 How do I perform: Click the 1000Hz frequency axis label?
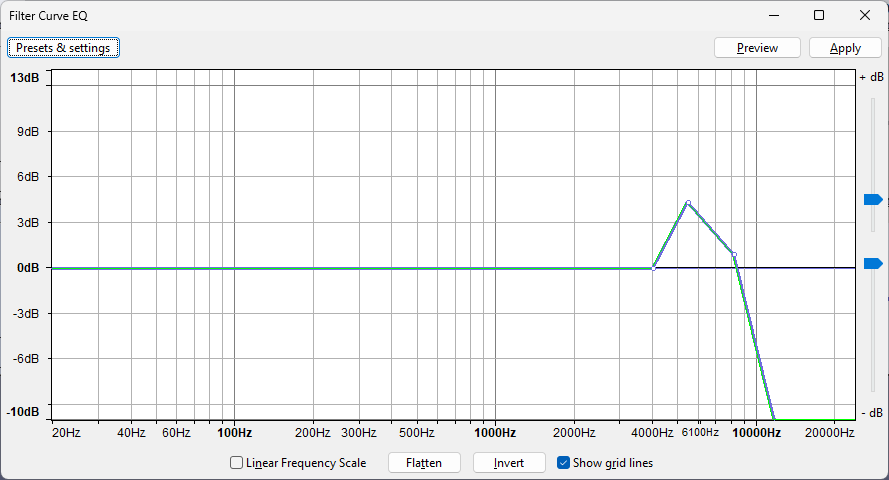click(x=495, y=433)
